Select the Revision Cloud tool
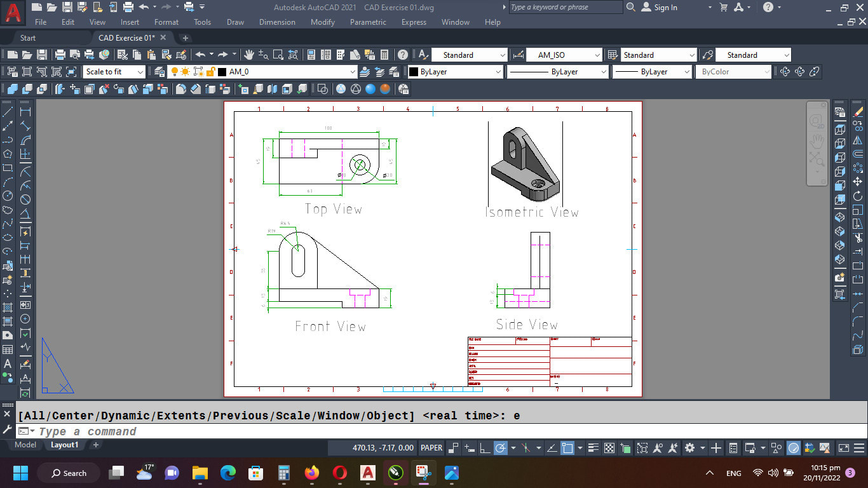The image size is (868, 488). pyautogui.click(x=8, y=210)
